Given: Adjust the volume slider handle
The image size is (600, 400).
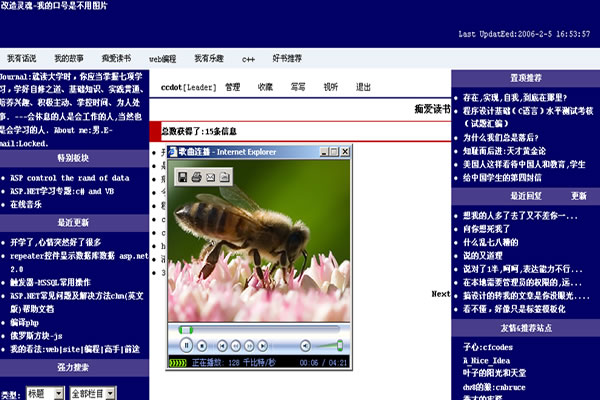Looking at the screenshot, I should pos(339,345).
